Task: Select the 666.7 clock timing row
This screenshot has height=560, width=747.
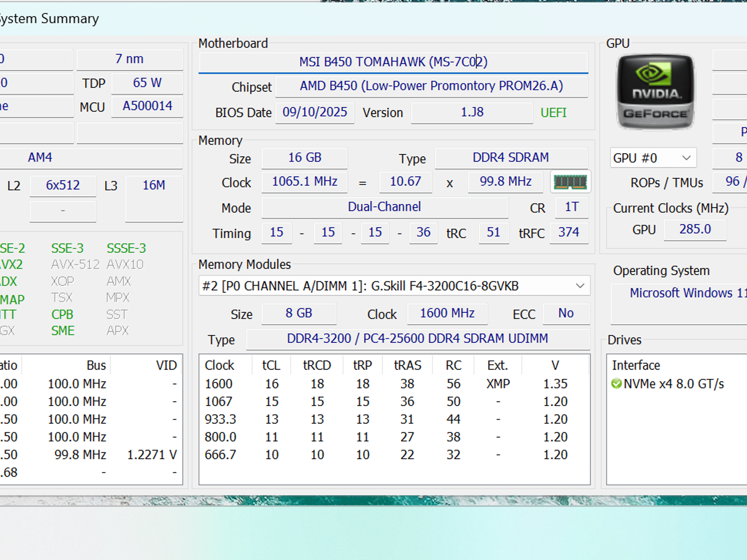Action: tap(394, 455)
